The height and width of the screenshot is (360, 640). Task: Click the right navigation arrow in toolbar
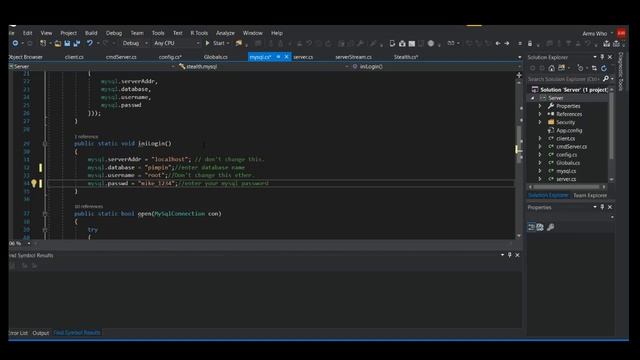[507, 43]
